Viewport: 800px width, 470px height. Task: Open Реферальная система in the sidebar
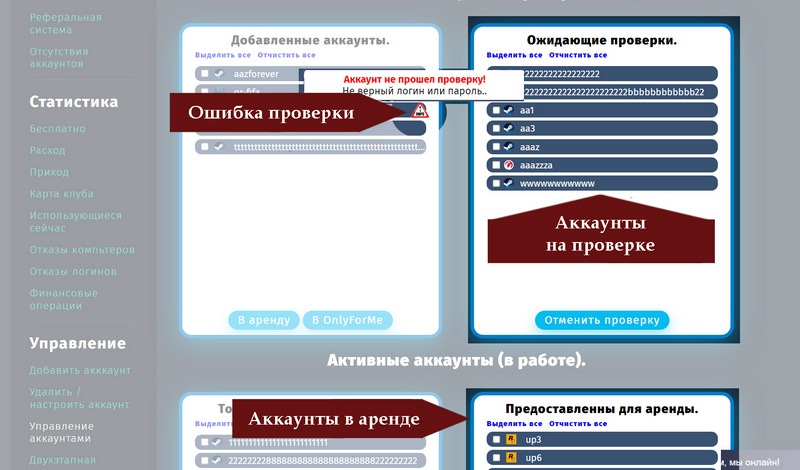pos(66,24)
